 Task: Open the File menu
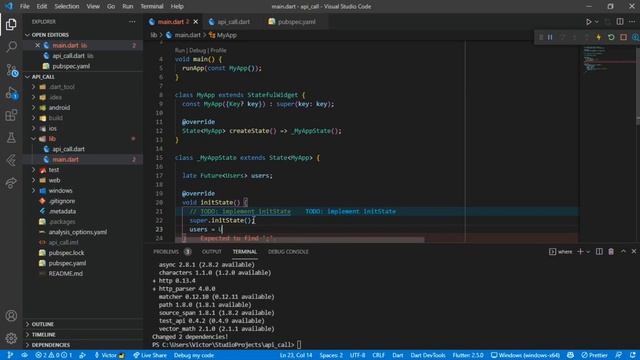pos(24,7)
